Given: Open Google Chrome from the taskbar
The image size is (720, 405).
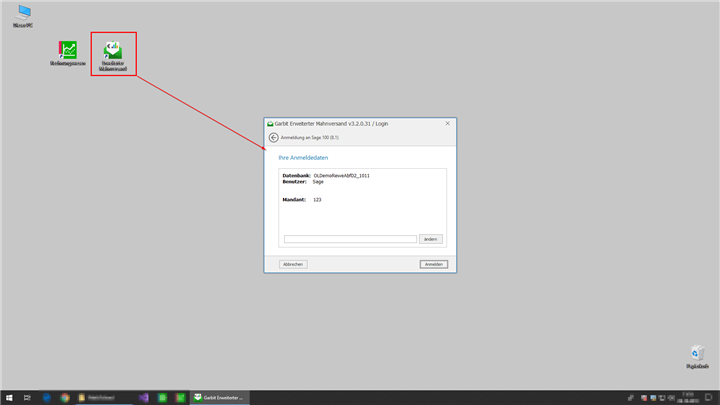Looking at the screenshot, I should pyautogui.click(x=65, y=398).
